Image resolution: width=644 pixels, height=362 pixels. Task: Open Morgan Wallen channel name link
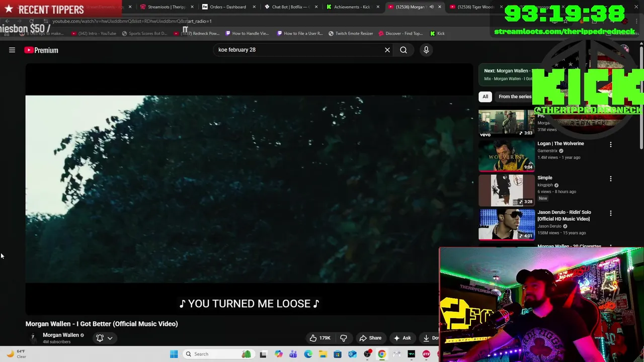pyautogui.click(x=61, y=335)
